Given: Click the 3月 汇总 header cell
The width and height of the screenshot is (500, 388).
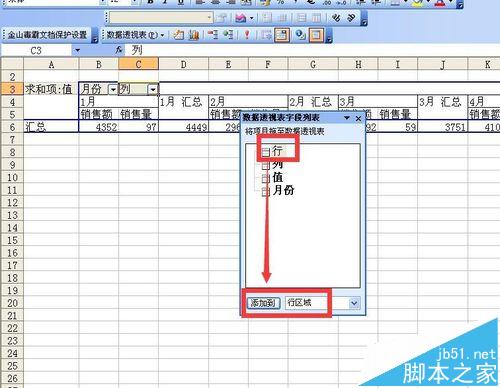Looking at the screenshot, I should point(442,102).
